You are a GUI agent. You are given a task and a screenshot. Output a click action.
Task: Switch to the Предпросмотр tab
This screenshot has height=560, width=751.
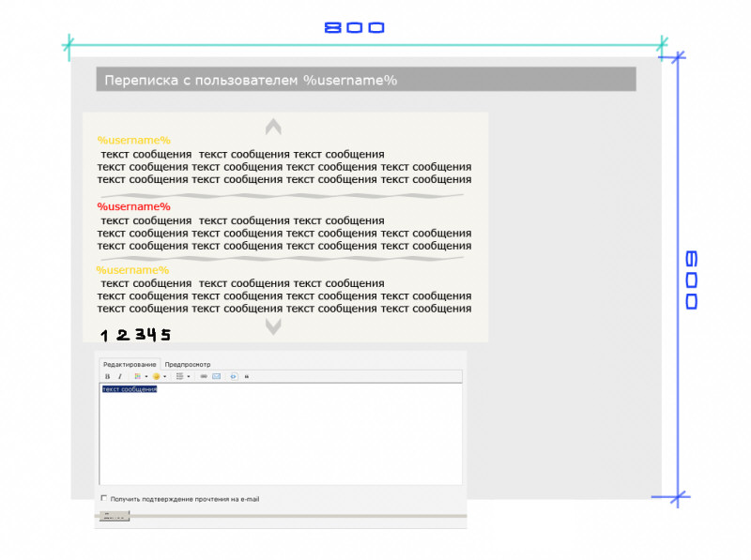(188, 364)
